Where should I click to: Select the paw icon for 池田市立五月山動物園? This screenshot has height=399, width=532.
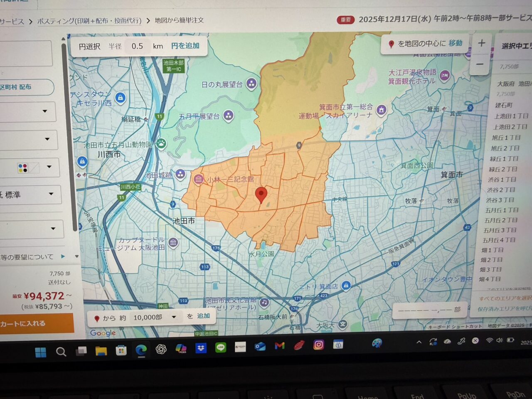(161, 143)
